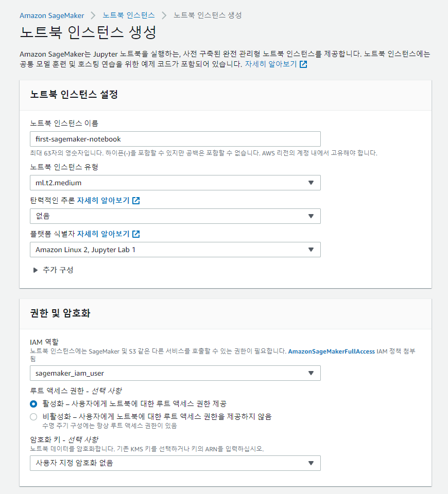This screenshot has height=494, width=448.
Task: Click the 권한 및 암호화 section heading
Action: [60, 313]
